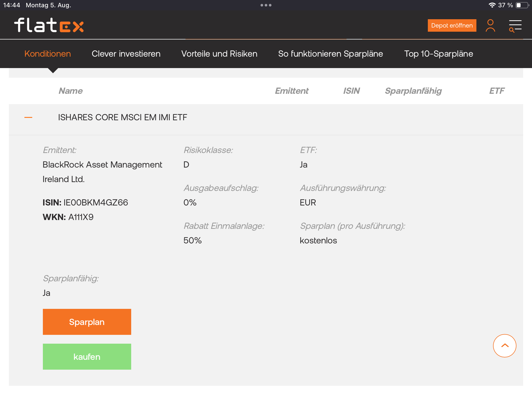
Task: Collapse ISHARES CORE MSCI EM IMI ETF row
Action: (x=122, y=117)
